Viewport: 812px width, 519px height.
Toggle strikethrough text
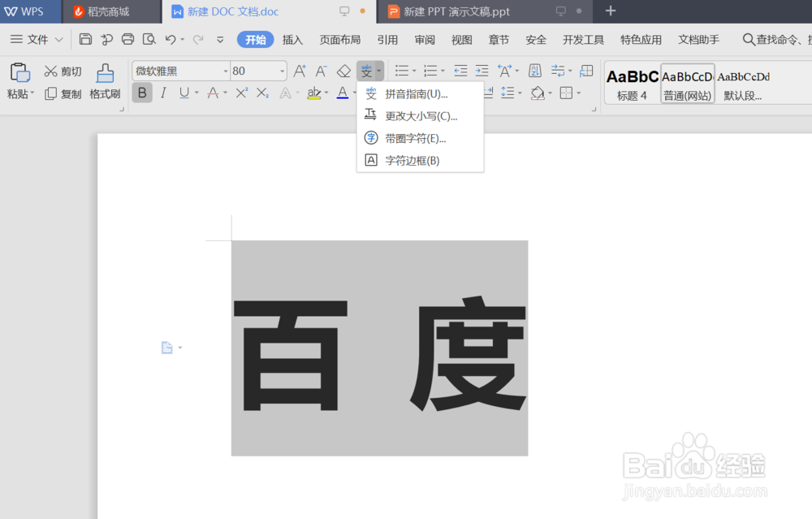click(x=213, y=93)
